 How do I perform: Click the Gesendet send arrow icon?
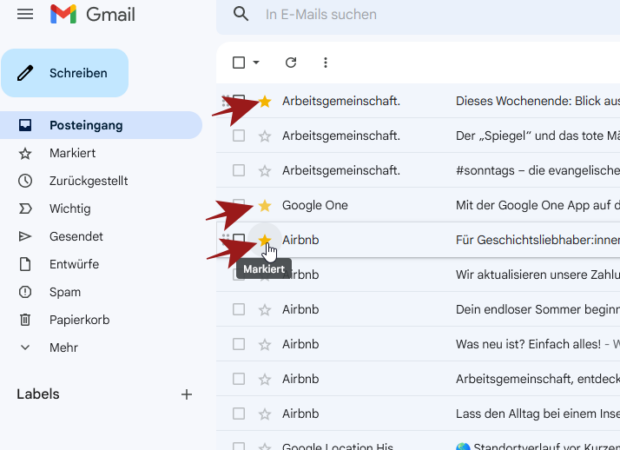pos(25,236)
